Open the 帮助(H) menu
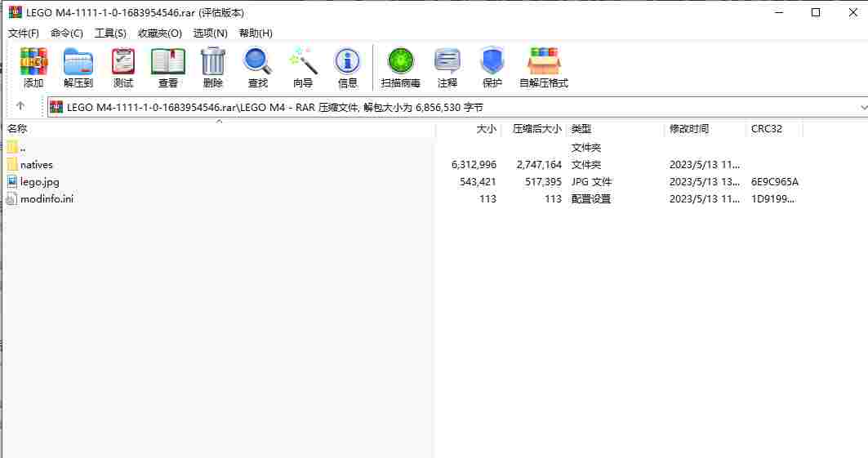The image size is (868, 458). pyautogui.click(x=256, y=33)
